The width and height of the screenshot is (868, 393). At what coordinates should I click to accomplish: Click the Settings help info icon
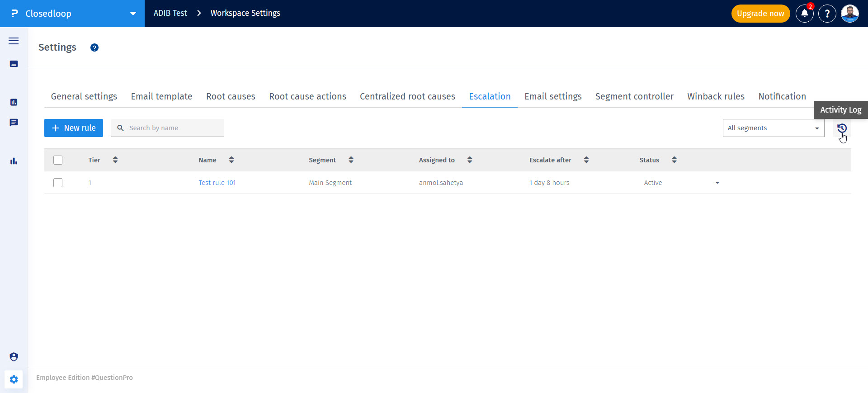(x=94, y=47)
